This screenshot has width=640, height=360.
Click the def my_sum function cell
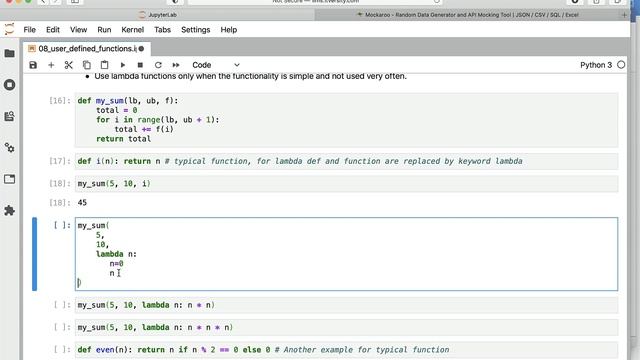click(x=346, y=120)
